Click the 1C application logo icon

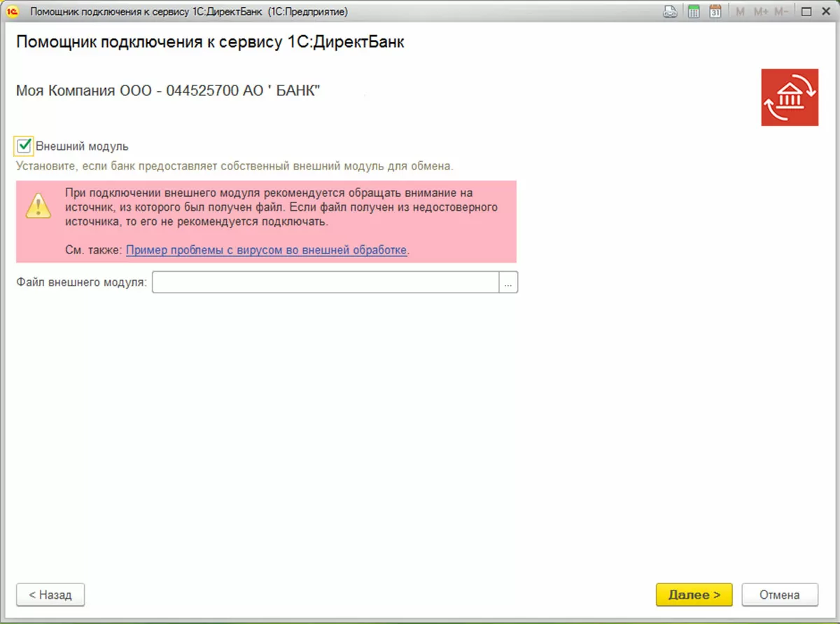[x=12, y=12]
